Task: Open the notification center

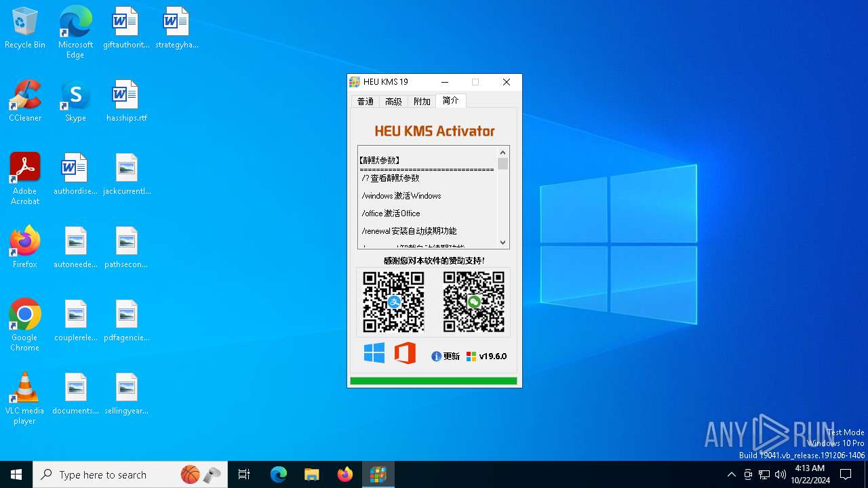Action: [x=846, y=474]
